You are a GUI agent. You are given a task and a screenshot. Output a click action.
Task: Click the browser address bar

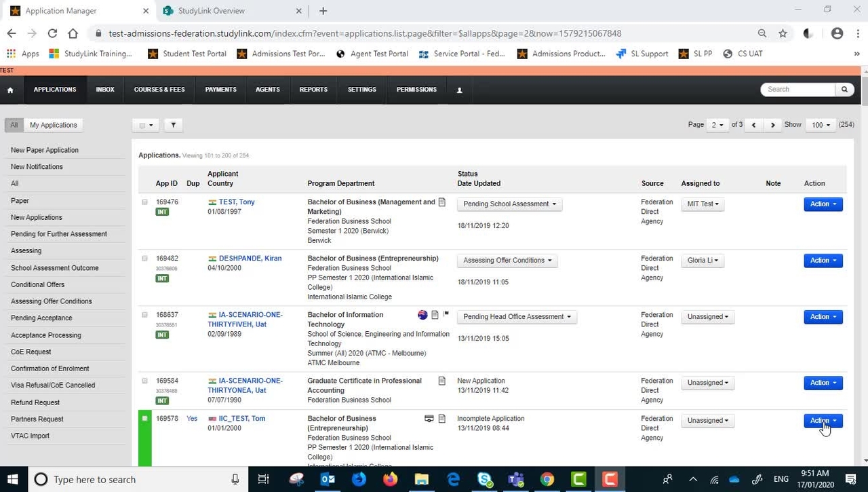[424, 33]
